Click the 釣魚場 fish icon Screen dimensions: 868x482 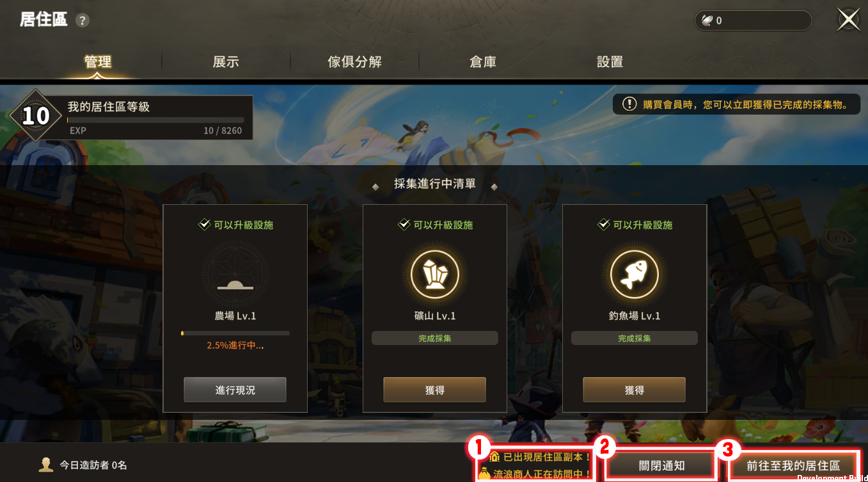tap(635, 274)
